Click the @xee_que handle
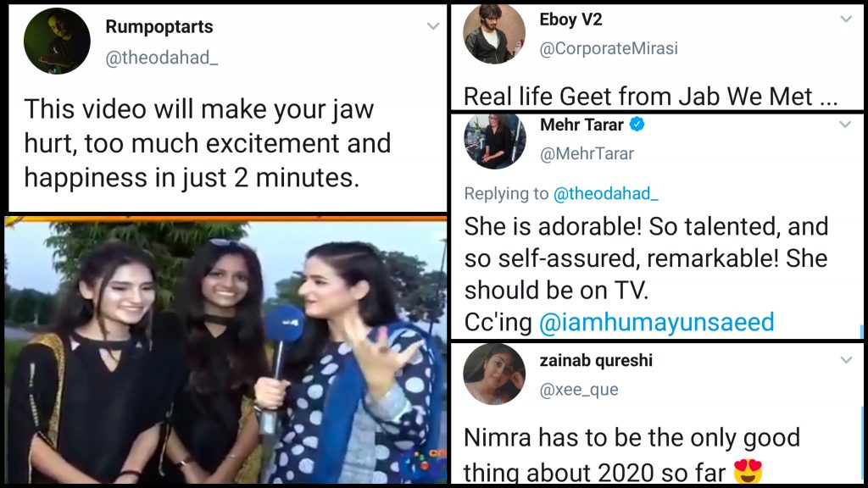The image size is (868, 488). point(579,390)
